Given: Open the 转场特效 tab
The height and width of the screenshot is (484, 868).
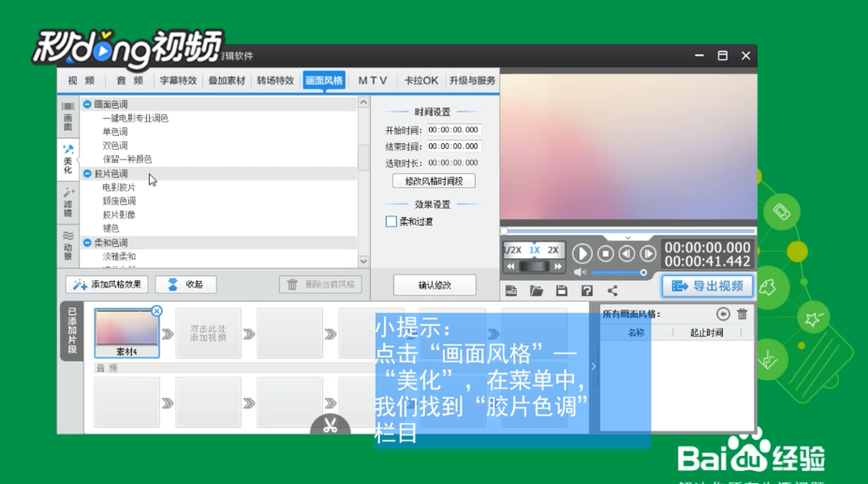Looking at the screenshot, I should (275, 81).
